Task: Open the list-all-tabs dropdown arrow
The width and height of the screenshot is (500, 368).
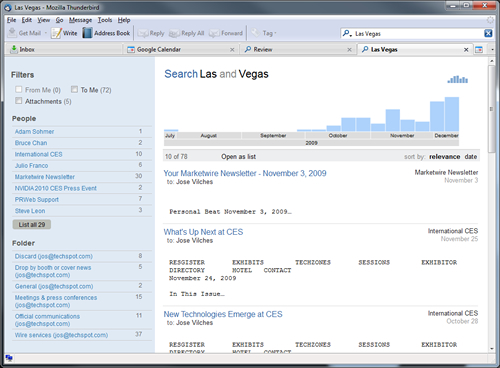Action: pos(492,50)
